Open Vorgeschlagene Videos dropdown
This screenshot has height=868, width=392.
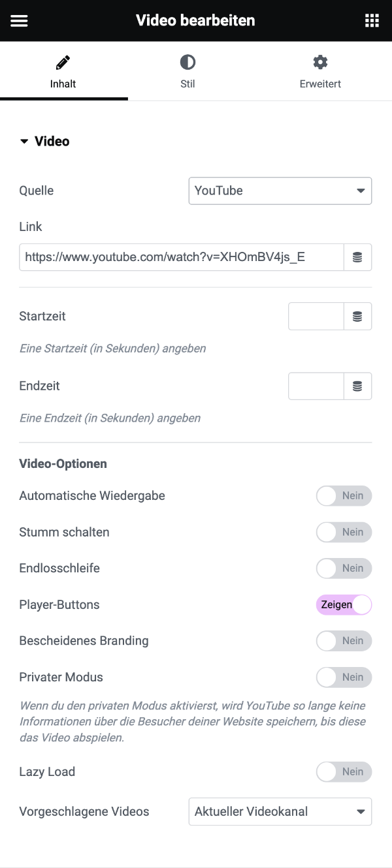click(x=280, y=812)
